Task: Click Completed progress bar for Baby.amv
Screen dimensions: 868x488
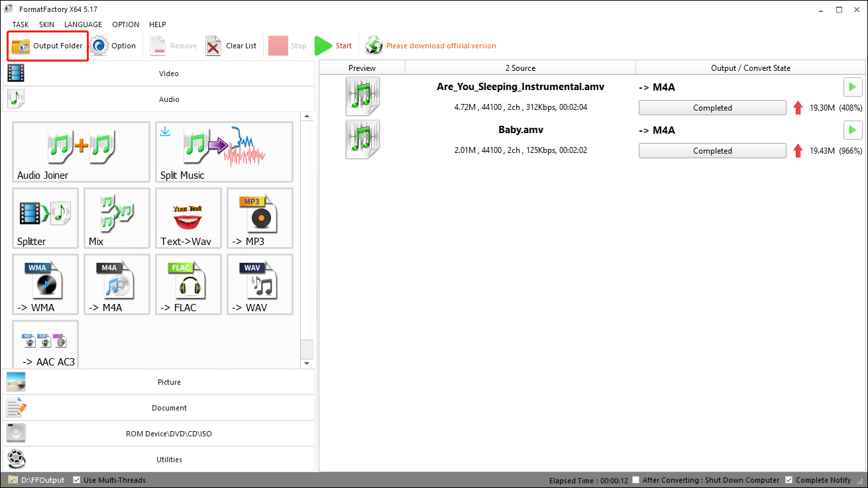Action: tap(712, 151)
